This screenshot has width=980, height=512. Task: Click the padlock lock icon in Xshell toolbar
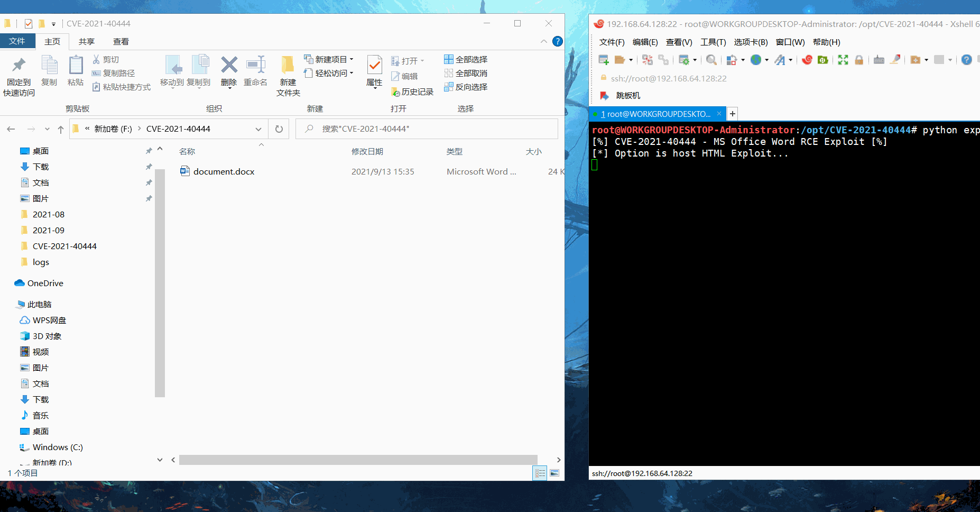point(859,60)
